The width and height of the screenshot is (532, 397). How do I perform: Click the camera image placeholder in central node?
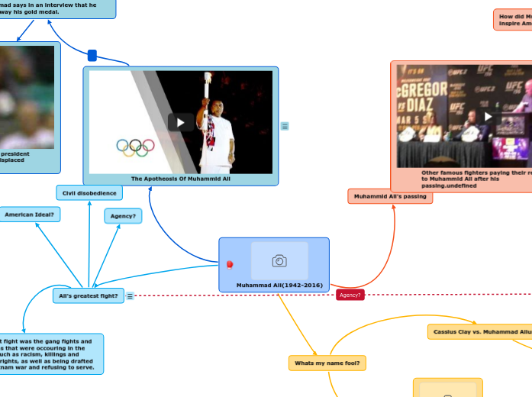[x=279, y=261]
